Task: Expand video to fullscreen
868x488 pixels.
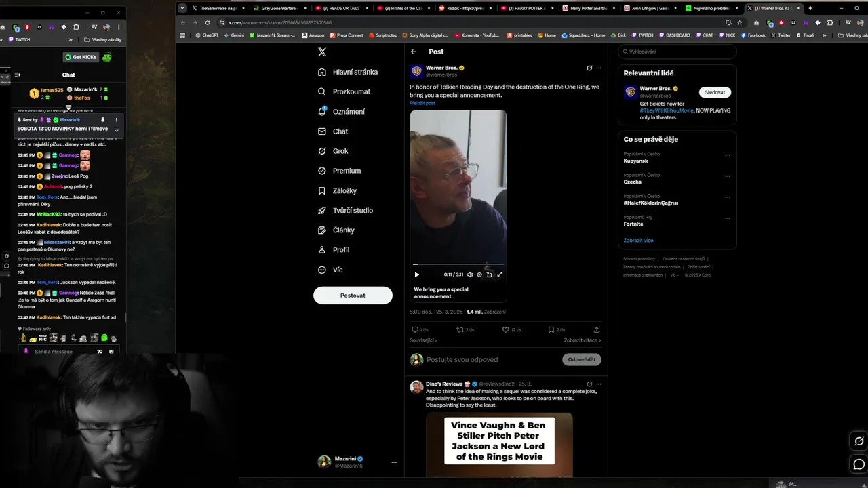Action: coord(500,274)
